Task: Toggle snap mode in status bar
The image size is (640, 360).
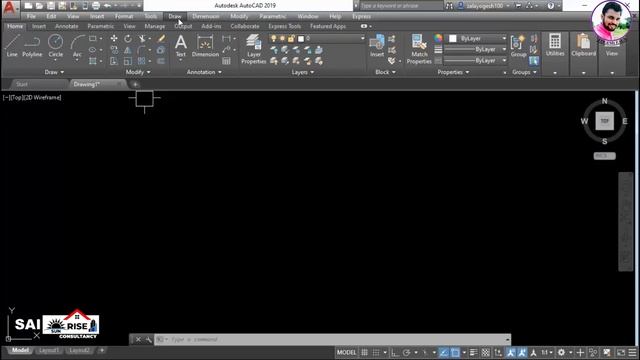Action: (x=376, y=352)
